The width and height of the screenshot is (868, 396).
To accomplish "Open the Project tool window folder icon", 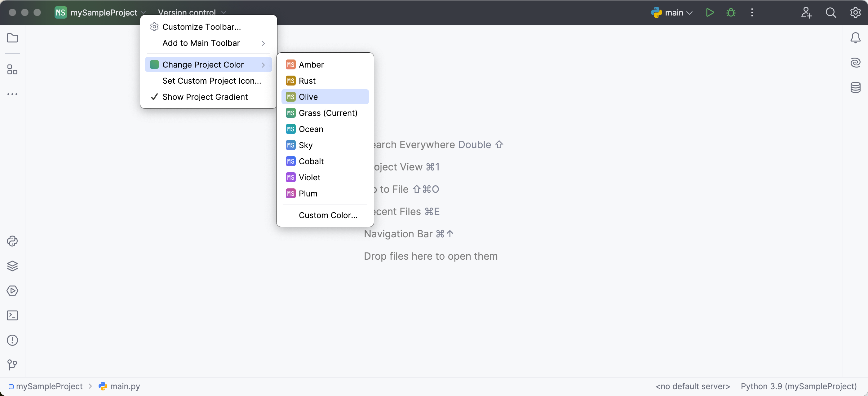I will (x=12, y=38).
